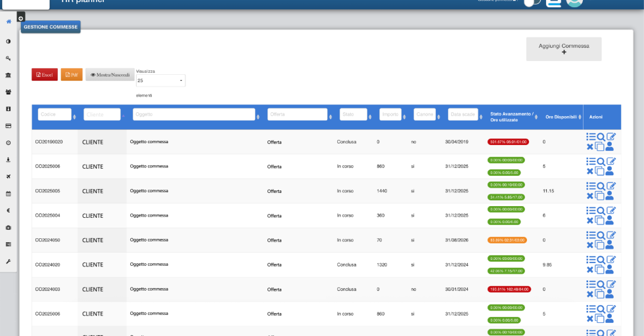Open the key icon in the sidebar
The width and height of the screenshot is (644, 336).
coord(8,58)
